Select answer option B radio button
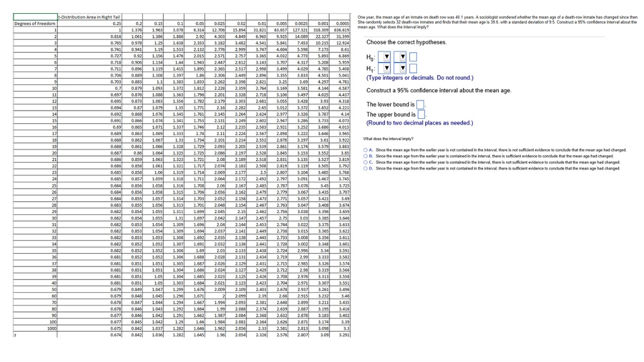644x362 pixels. [365, 156]
